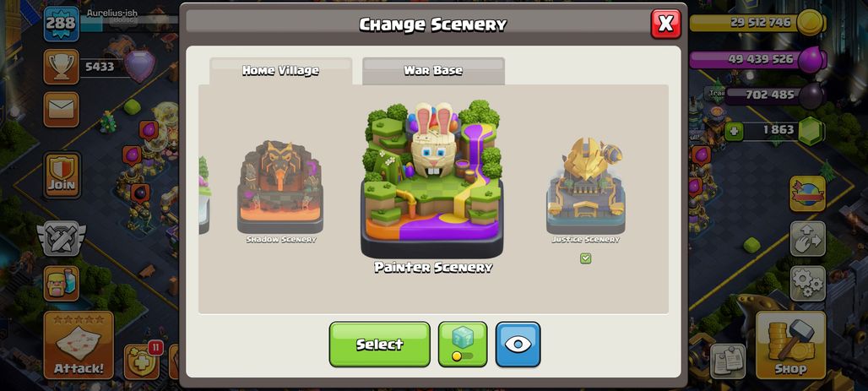Open the barbarian army training icon

point(61,283)
